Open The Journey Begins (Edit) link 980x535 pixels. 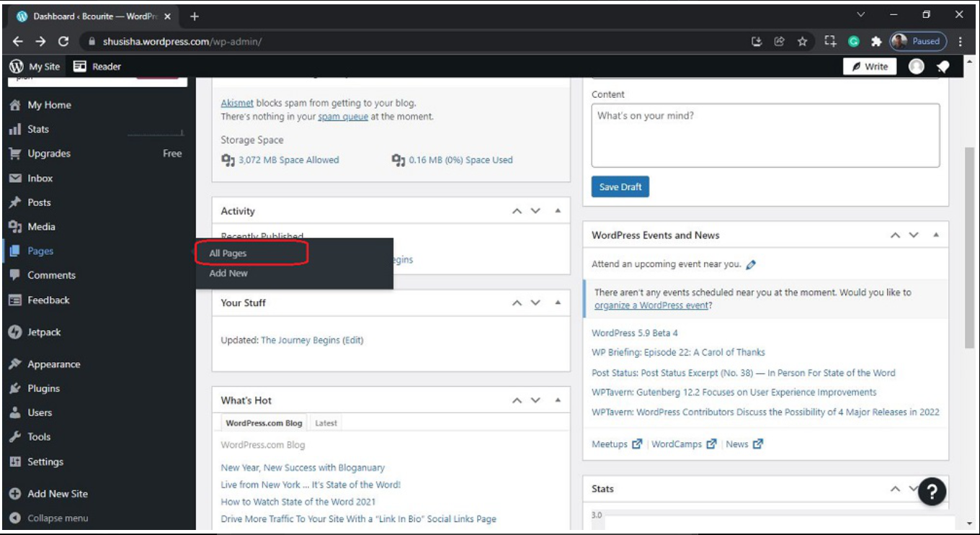click(x=312, y=341)
